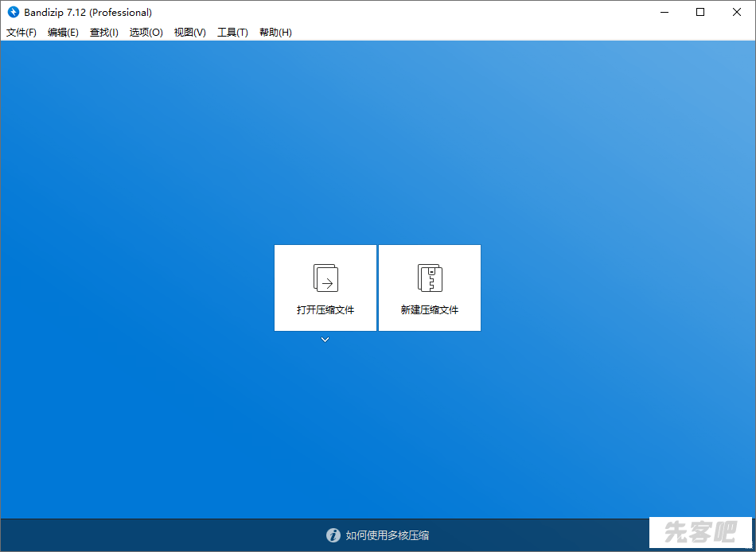The width and height of the screenshot is (756, 552).
Task: Open the 帮助(H) menu
Action: tap(275, 33)
